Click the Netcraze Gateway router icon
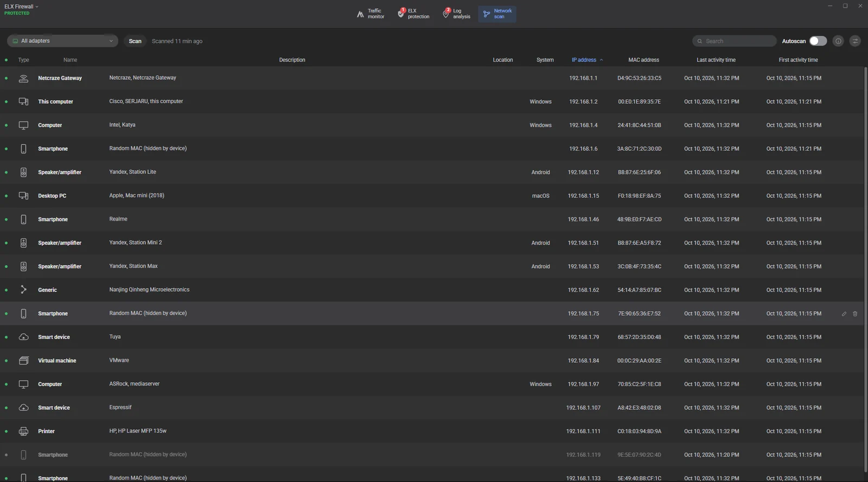The width and height of the screenshot is (868, 482). [23, 78]
